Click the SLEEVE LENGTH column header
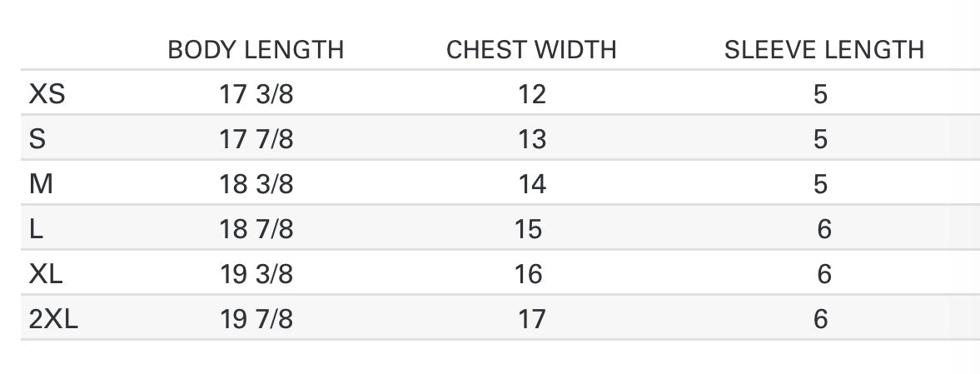This screenshot has height=374, width=980. (x=823, y=50)
